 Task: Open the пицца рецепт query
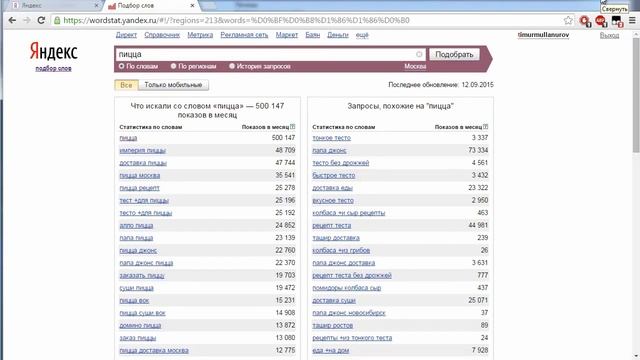[x=139, y=188]
